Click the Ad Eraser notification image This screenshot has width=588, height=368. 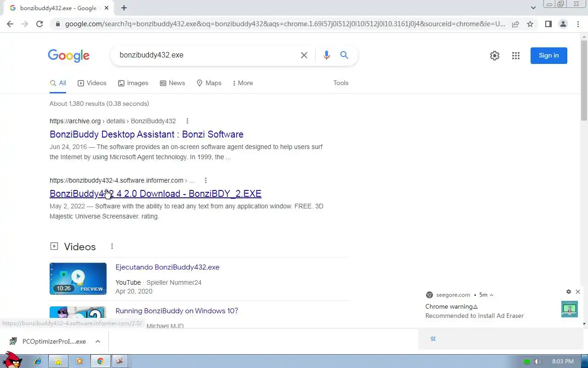tap(570, 309)
